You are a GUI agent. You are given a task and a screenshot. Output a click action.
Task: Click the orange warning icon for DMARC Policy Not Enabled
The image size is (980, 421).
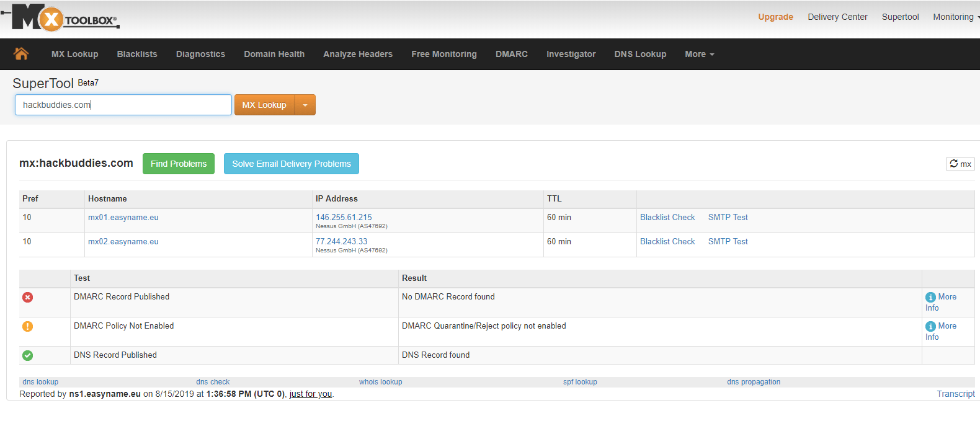pos(28,326)
